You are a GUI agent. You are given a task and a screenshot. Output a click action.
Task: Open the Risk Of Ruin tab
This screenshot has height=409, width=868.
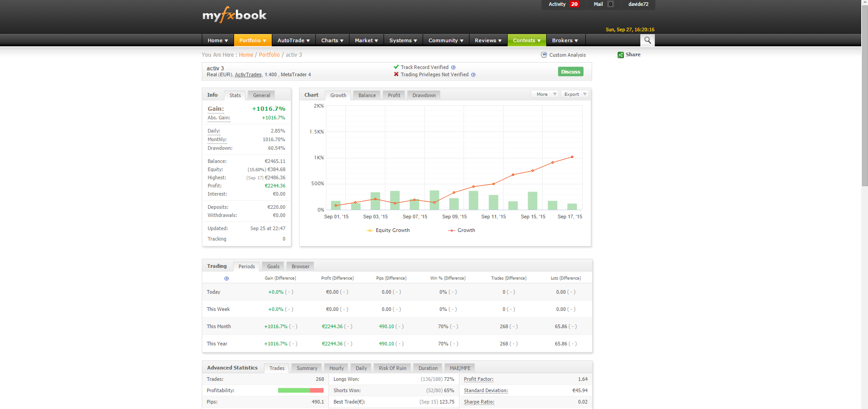tap(393, 368)
